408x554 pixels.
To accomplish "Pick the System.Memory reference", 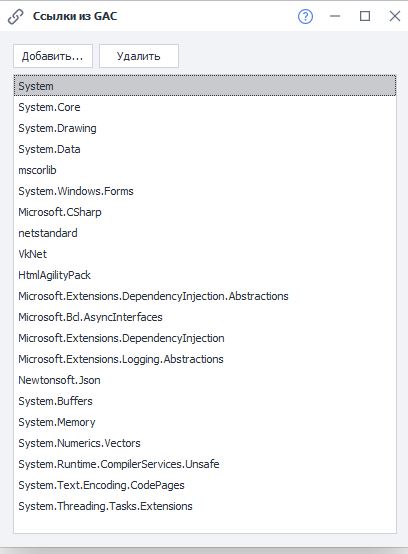I will tap(205, 422).
